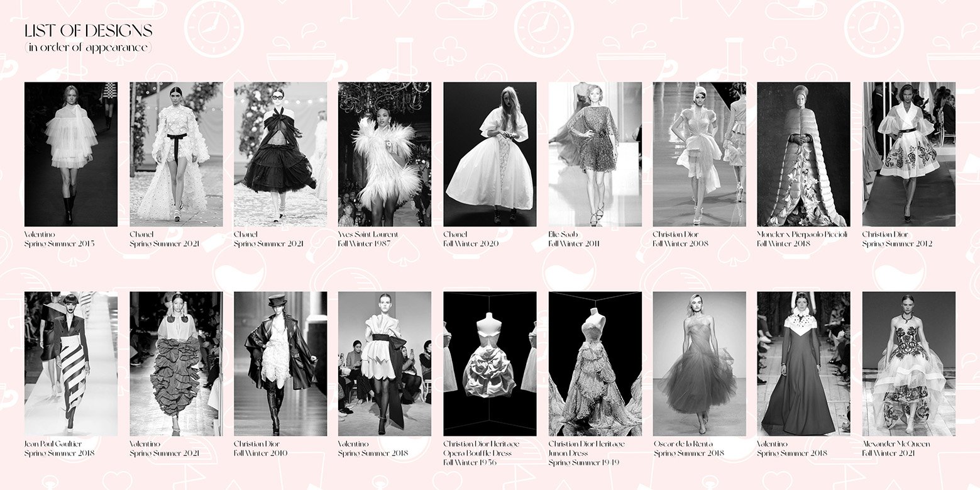Click the 'Fall Winter 2018' text
This screenshot has height=490, width=980.
pos(785,244)
